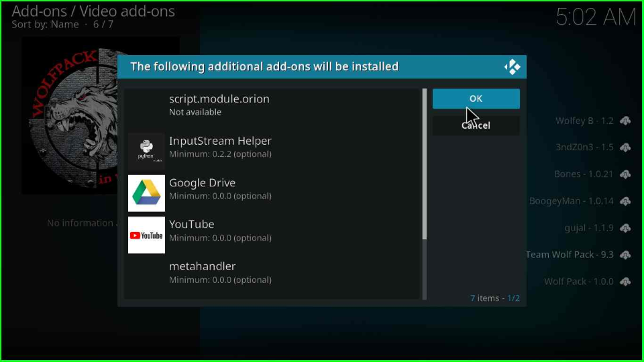Image resolution: width=644 pixels, height=362 pixels.
Task: Click the 5:02 AM clock
Action: point(596,17)
